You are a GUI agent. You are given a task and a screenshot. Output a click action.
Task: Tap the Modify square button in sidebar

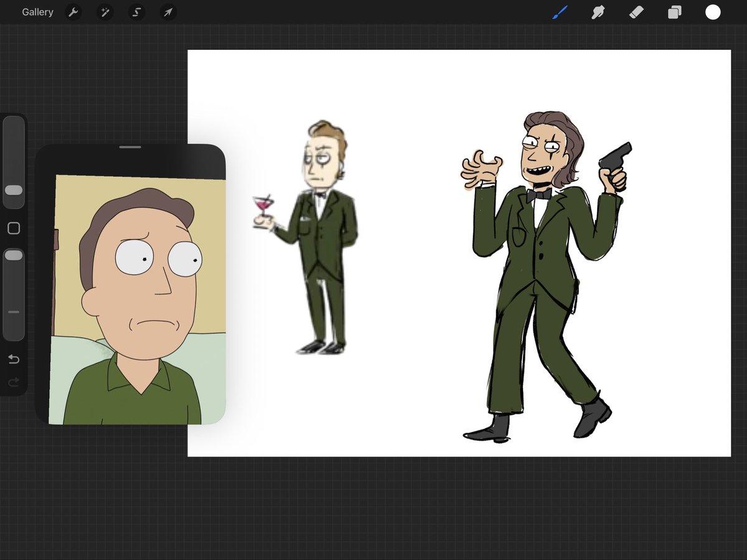point(14,228)
